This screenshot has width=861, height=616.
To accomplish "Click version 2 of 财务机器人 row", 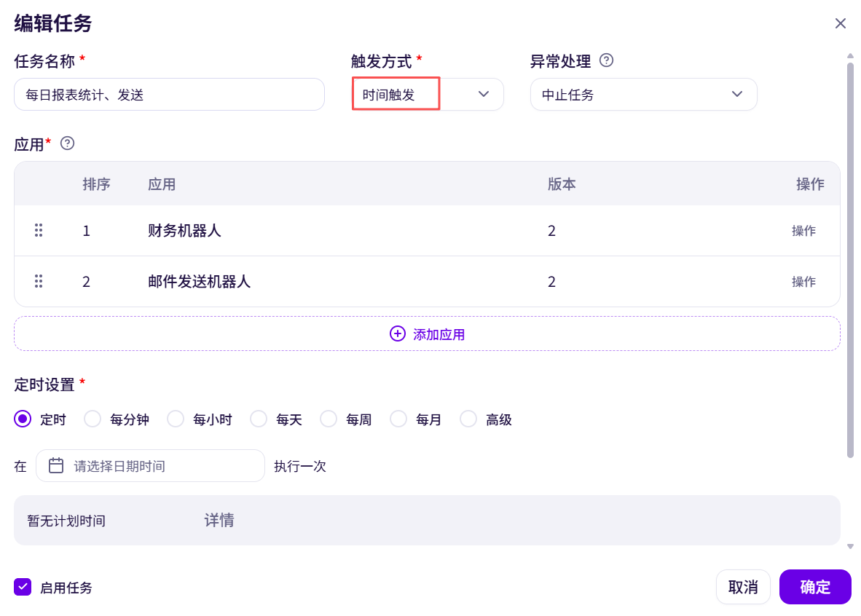I will 551,231.
